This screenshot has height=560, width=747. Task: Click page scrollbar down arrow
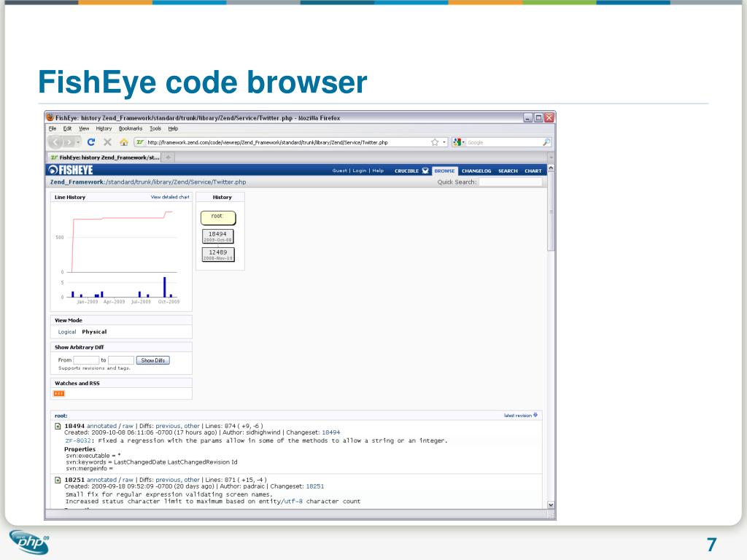551,505
